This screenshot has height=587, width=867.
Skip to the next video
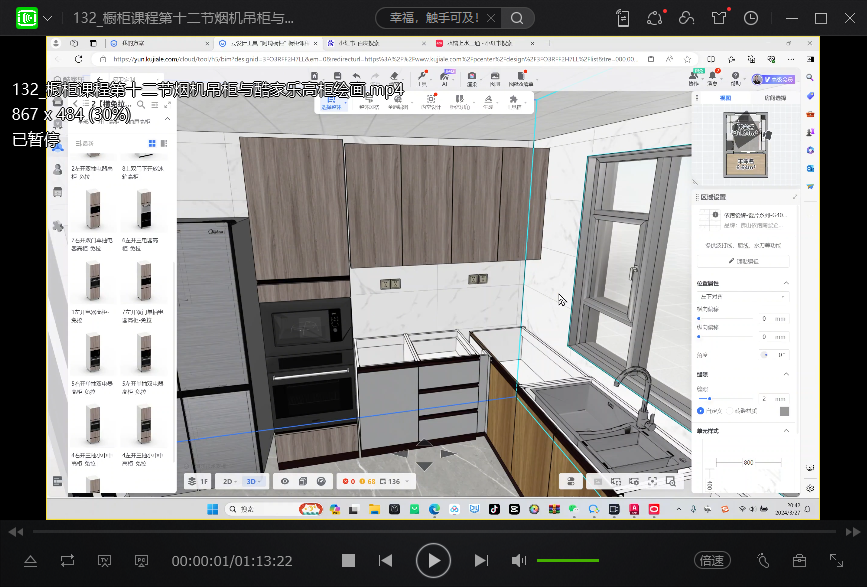[481, 561]
